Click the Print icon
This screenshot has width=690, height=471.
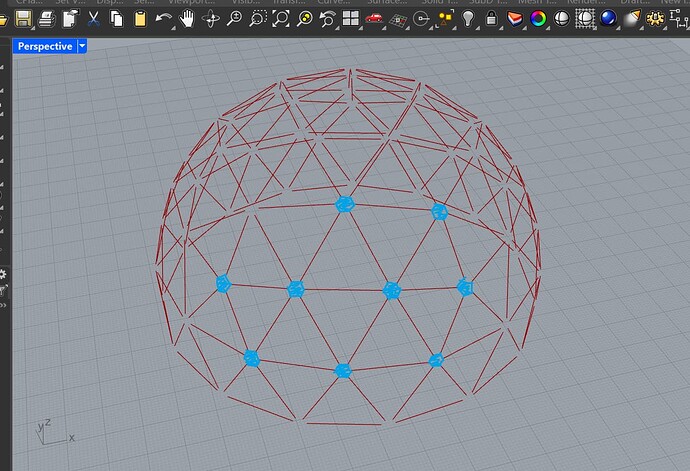click(x=47, y=19)
